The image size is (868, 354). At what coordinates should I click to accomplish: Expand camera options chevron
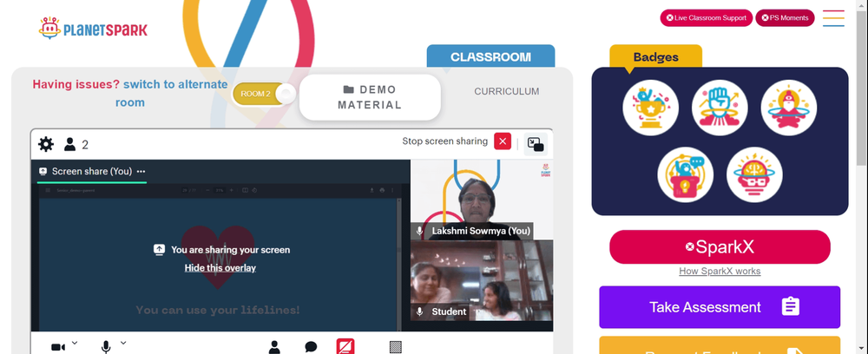(x=75, y=343)
